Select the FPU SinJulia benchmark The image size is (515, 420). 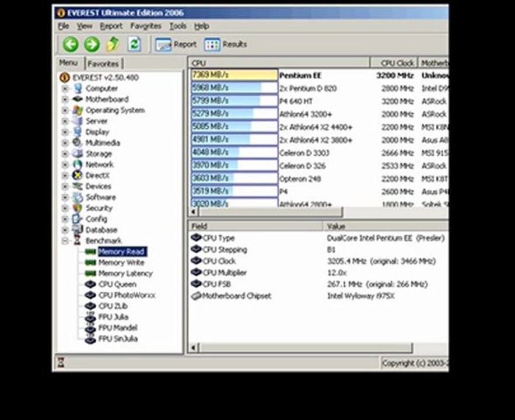118,338
